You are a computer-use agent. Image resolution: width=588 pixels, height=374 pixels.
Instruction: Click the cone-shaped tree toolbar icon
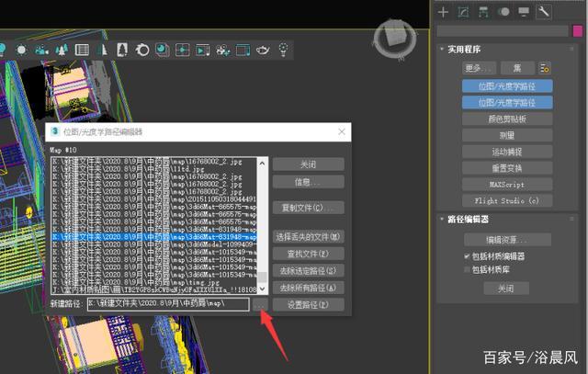tap(102, 50)
